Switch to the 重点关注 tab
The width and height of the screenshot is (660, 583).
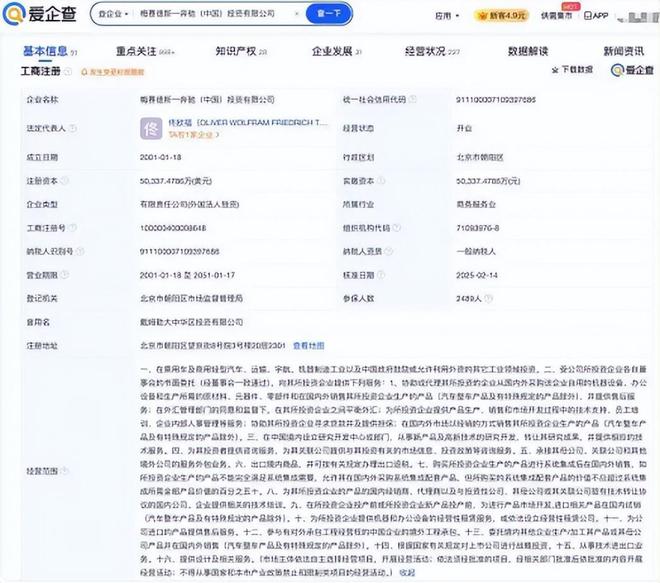tap(145, 51)
